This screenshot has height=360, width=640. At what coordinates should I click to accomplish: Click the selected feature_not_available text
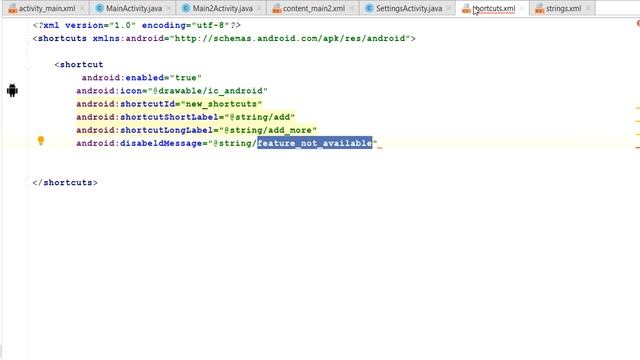coord(315,143)
